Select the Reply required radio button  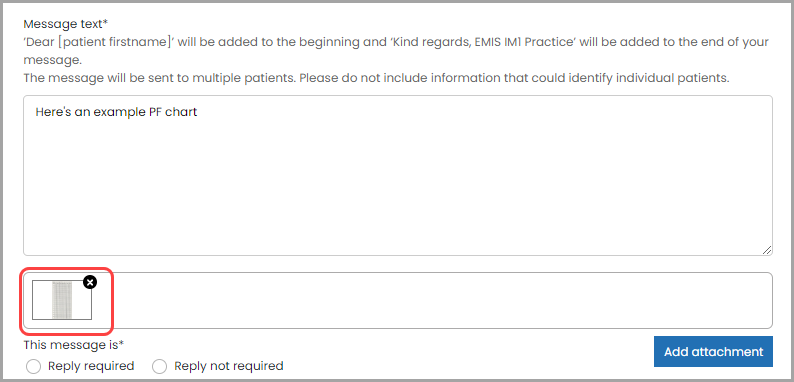pyautogui.click(x=33, y=366)
